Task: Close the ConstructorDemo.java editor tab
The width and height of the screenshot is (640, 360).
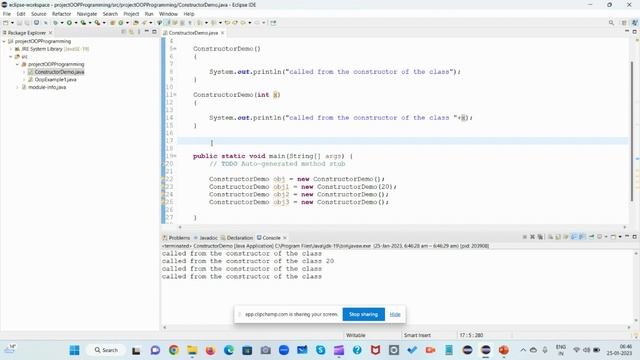Action: (x=222, y=33)
